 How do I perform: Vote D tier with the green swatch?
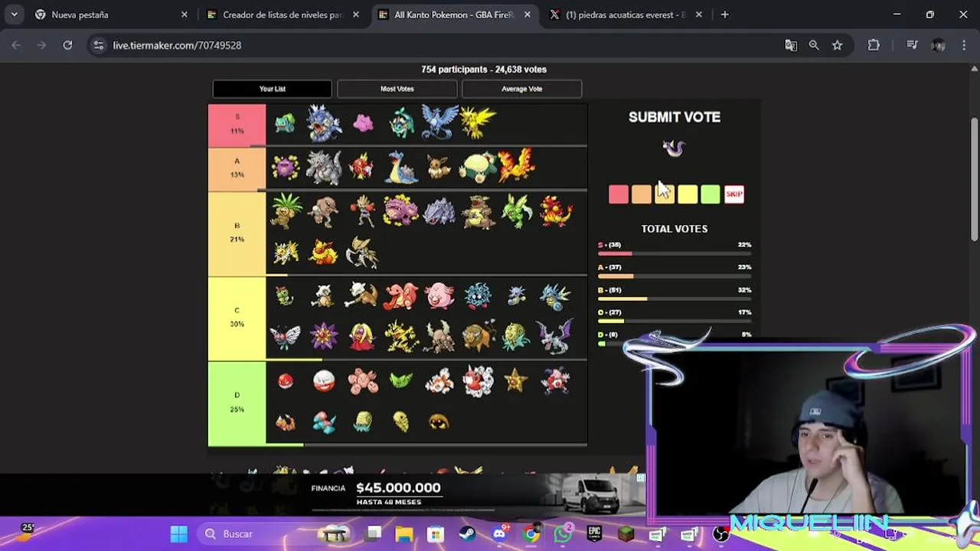click(x=710, y=194)
